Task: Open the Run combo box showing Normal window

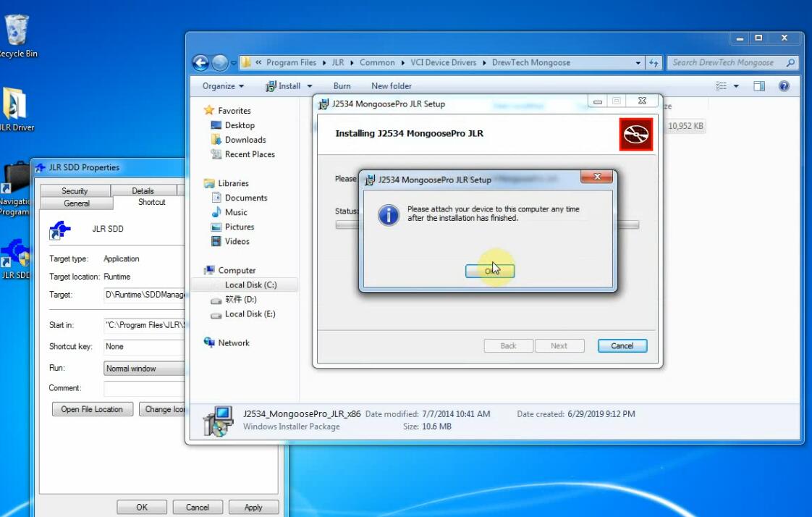Action: (145, 369)
